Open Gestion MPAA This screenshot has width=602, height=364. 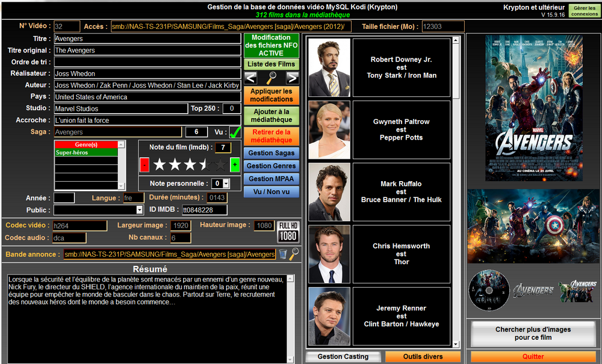click(272, 179)
